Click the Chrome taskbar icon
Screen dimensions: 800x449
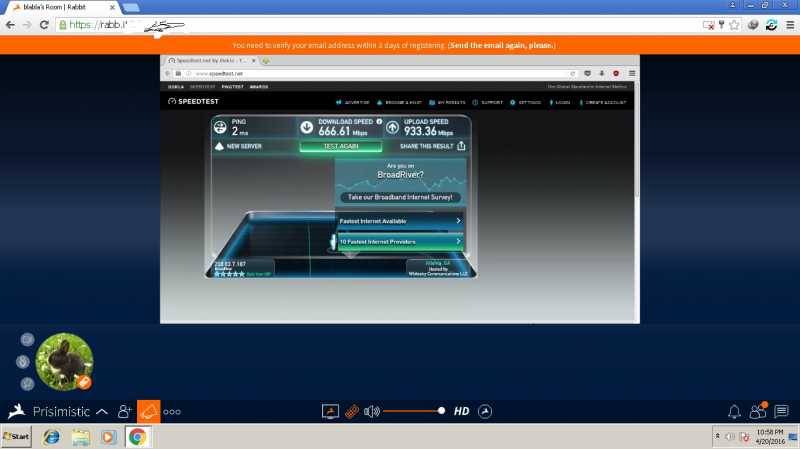[x=137, y=437]
